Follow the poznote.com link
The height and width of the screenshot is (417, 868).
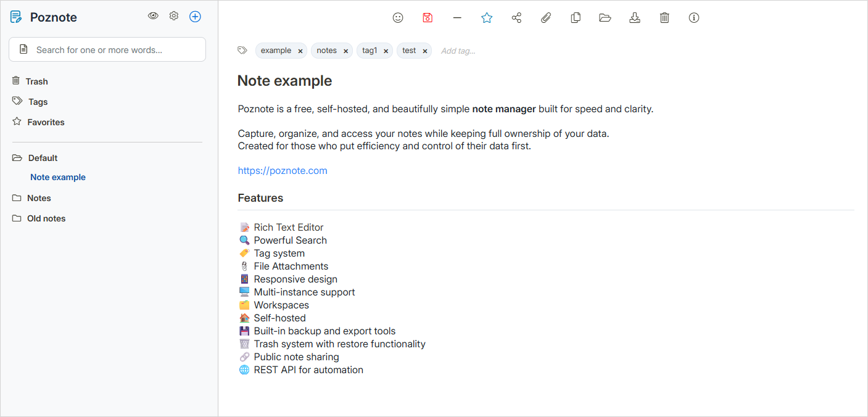283,170
